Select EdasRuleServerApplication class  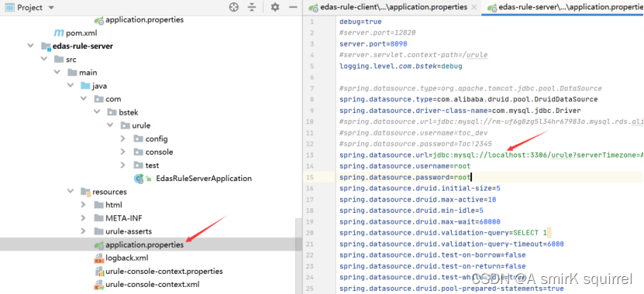[x=204, y=179]
